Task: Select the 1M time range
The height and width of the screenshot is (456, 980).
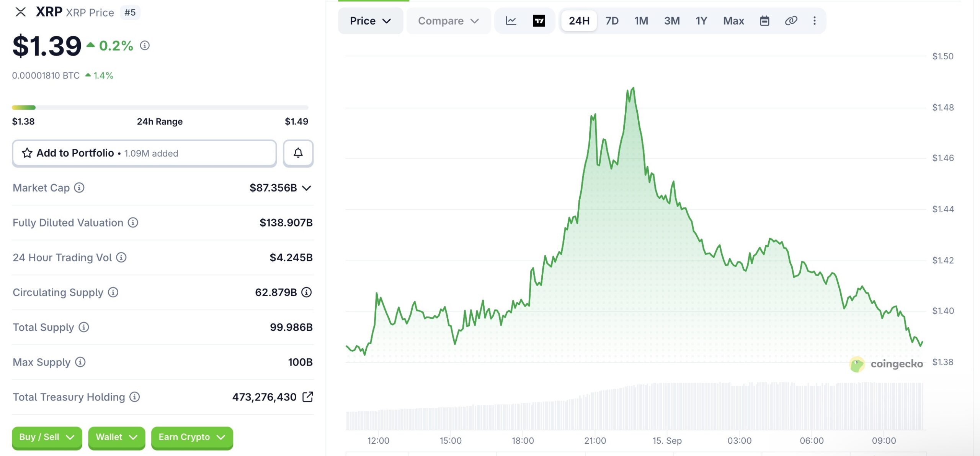Action: [x=641, y=21]
